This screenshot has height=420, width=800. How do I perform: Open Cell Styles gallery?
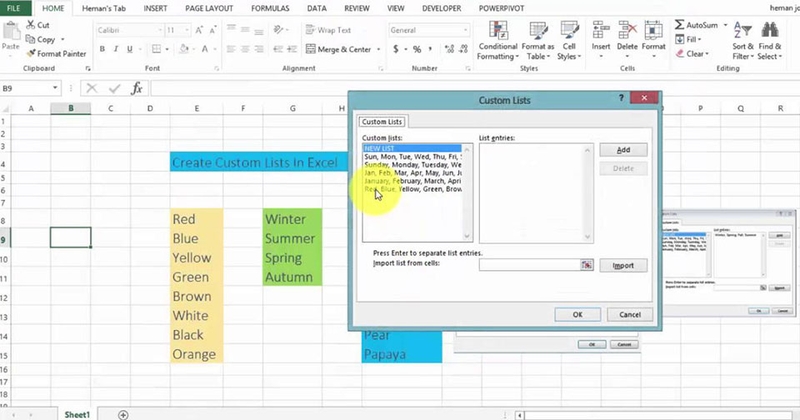[569, 41]
